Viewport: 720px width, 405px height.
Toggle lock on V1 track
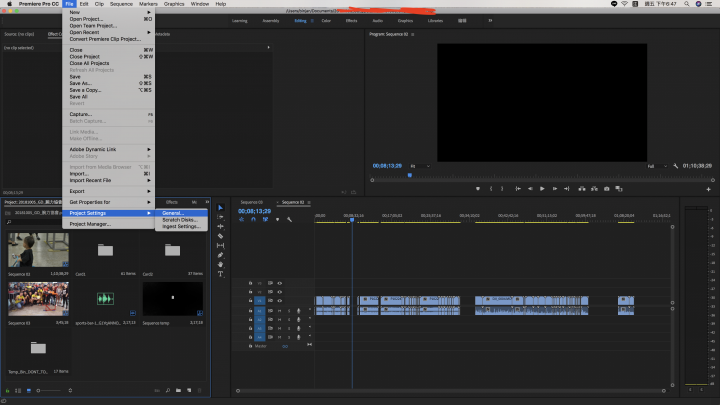point(250,301)
